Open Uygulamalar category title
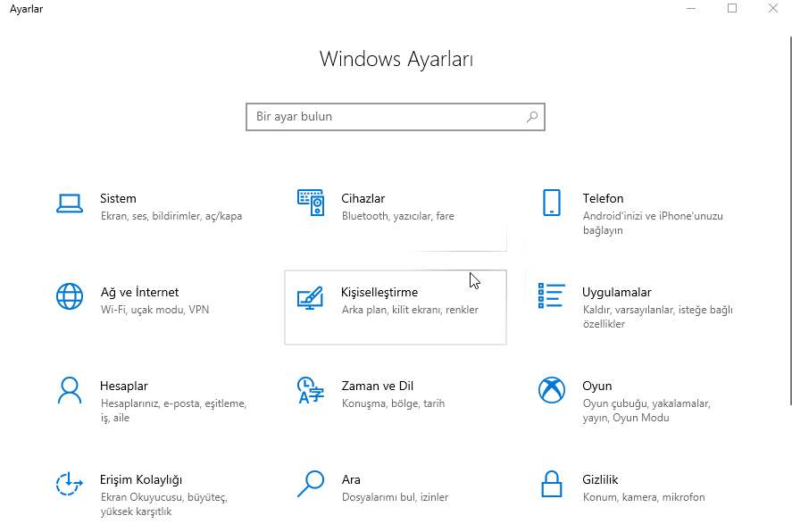Image resolution: width=792 pixels, height=532 pixels. (x=617, y=292)
